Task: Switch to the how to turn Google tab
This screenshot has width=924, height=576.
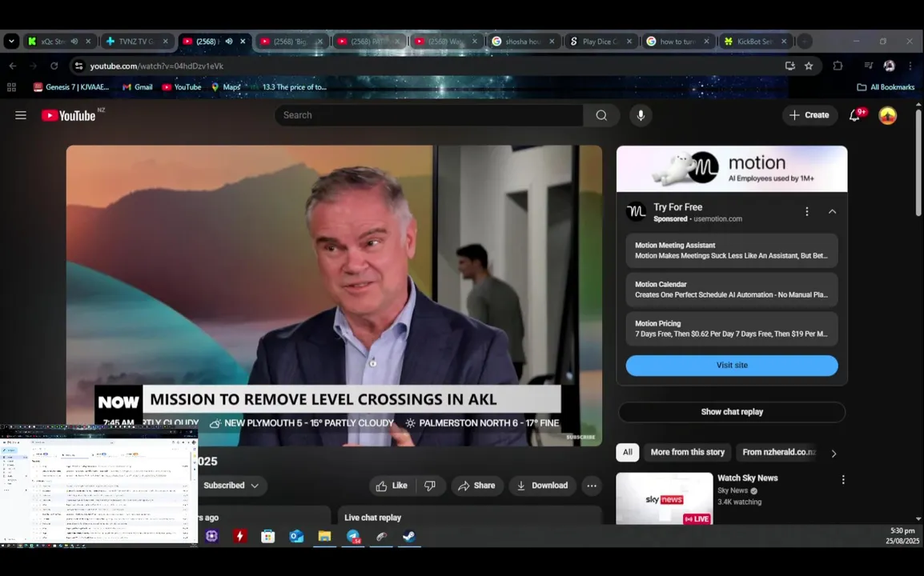Action: coord(677,42)
